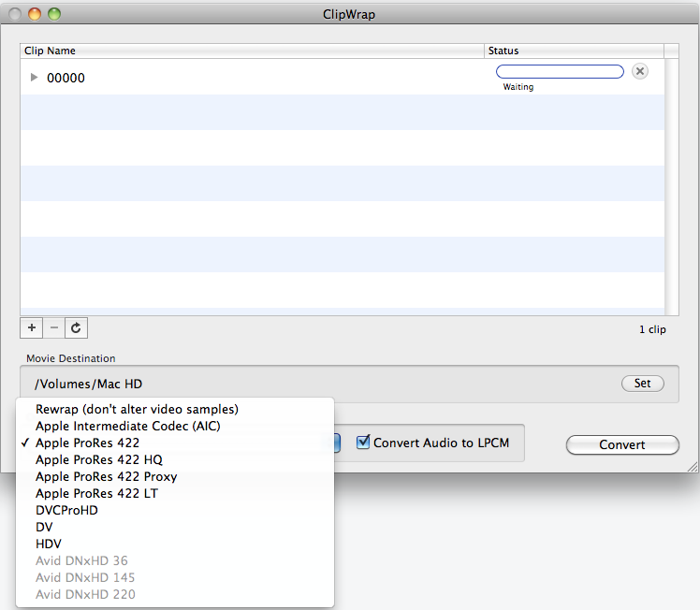Screen dimensions: 700x610
Task: Click the Waiting progress bar for 00000
Action: coord(560,71)
